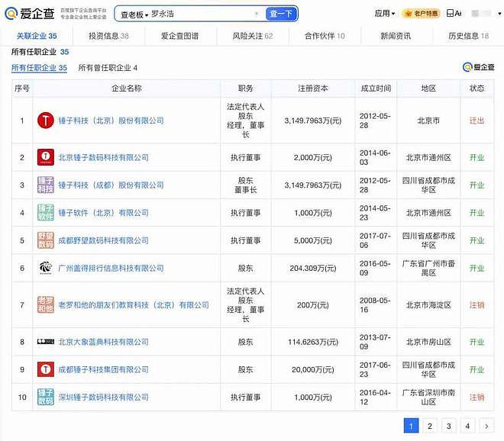This screenshot has width=504, height=441.
Task: Select 所有曾任职企业 4 sub-tab
Action: coord(108,68)
